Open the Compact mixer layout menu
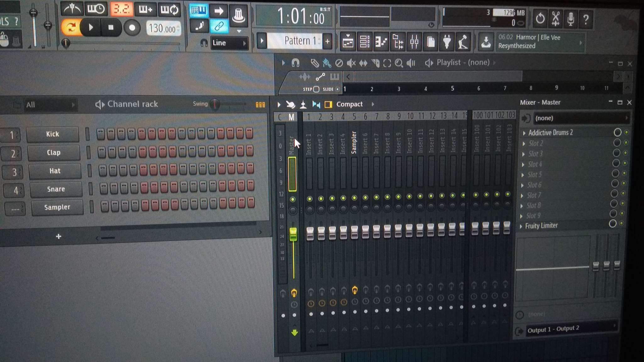This screenshot has height=362, width=644. pos(349,104)
